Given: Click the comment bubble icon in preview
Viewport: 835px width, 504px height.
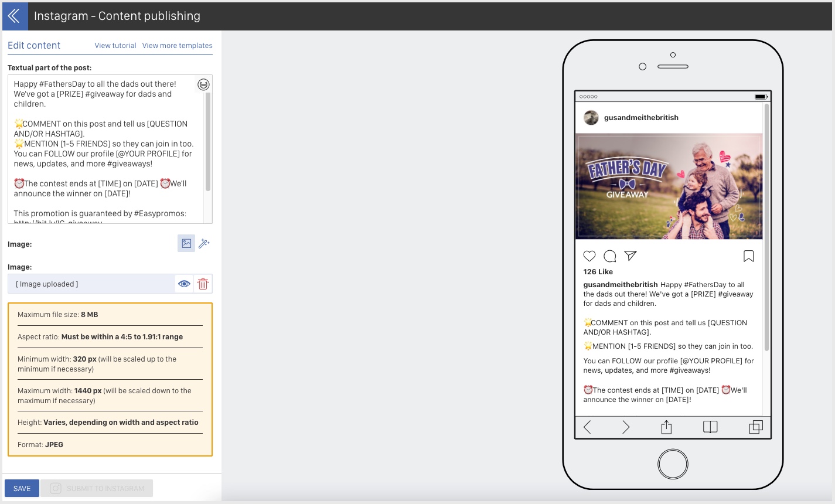Looking at the screenshot, I should (x=610, y=256).
